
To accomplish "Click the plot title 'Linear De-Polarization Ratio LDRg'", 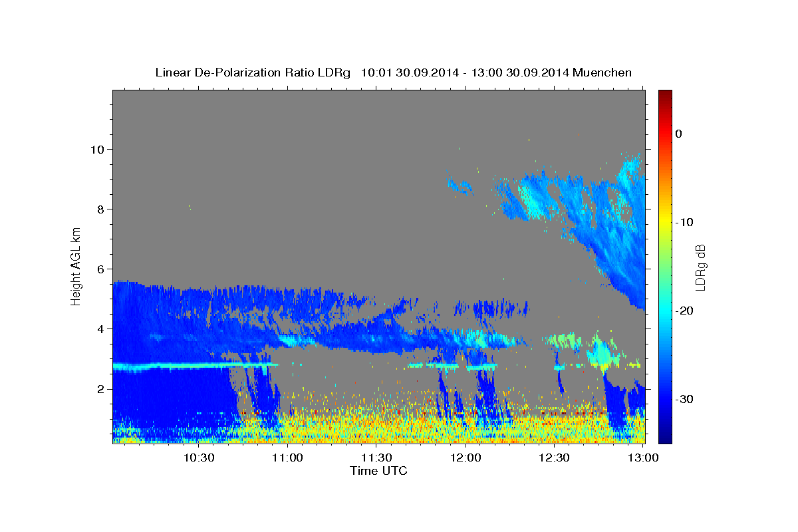I will (x=252, y=72).
